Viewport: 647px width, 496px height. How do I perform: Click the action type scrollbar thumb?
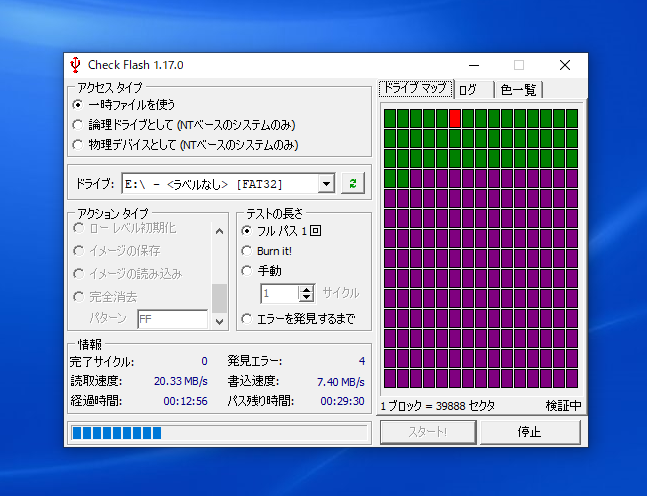pyautogui.click(x=220, y=298)
